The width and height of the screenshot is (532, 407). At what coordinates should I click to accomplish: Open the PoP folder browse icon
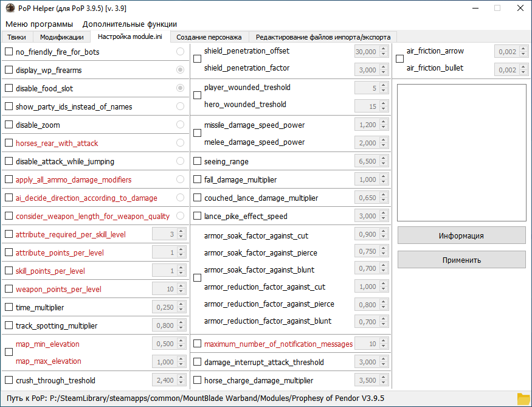[x=523, y=398]
